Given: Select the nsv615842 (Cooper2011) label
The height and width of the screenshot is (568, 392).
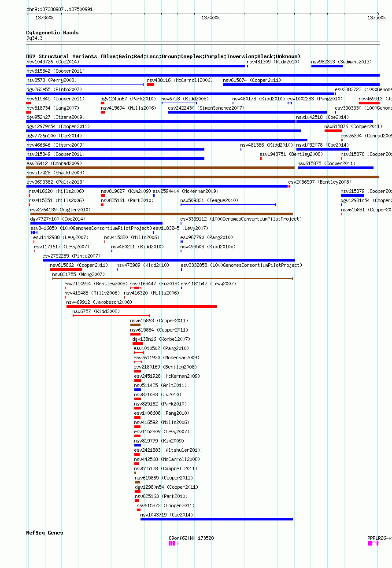Looking at the screenshot, I should tap(55, 71).
